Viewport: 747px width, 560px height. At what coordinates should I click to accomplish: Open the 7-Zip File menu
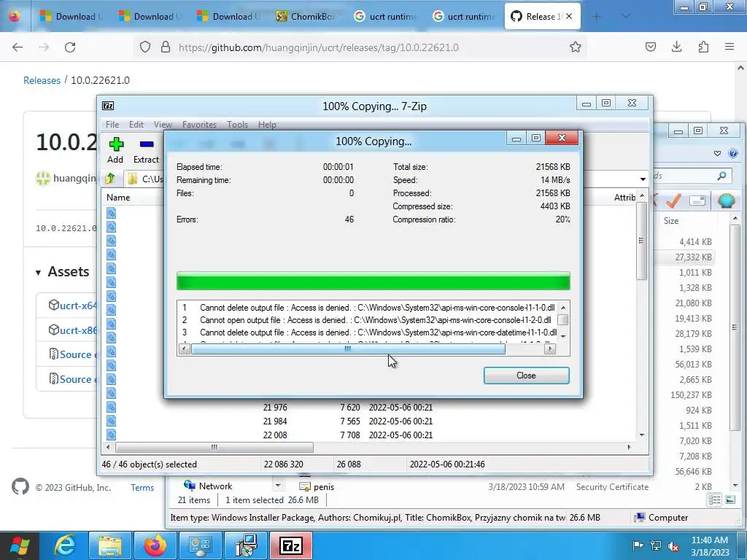click(x=112, y=124)
